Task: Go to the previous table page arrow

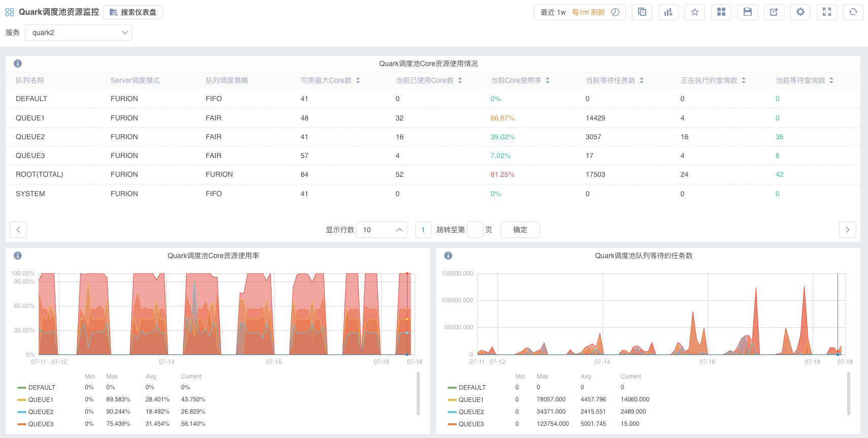Action: (x=18, y=230)
